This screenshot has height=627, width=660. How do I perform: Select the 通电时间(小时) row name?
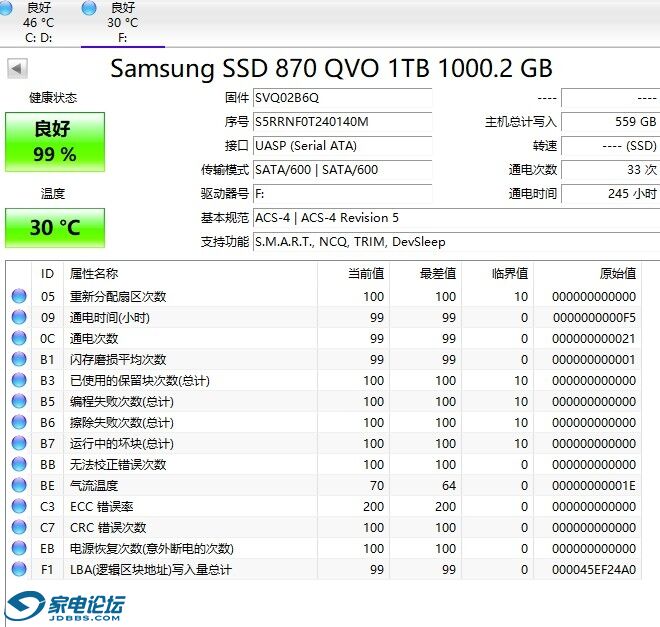[110, 318]
